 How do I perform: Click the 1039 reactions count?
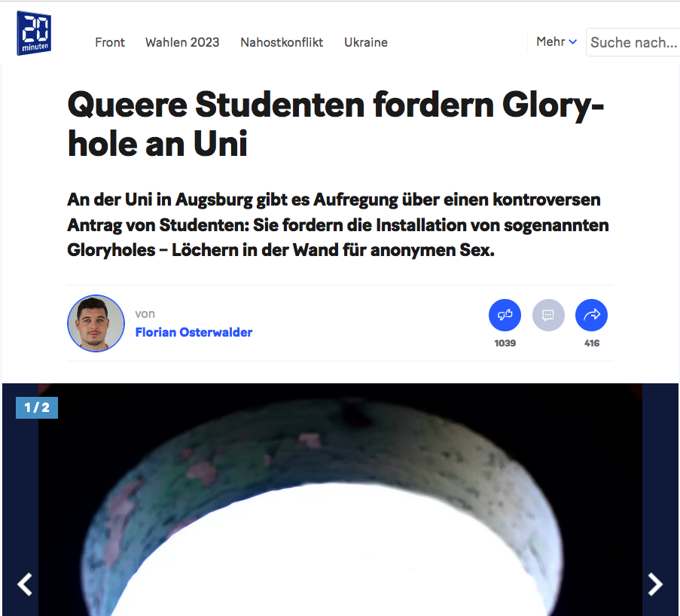coord(505,343)
